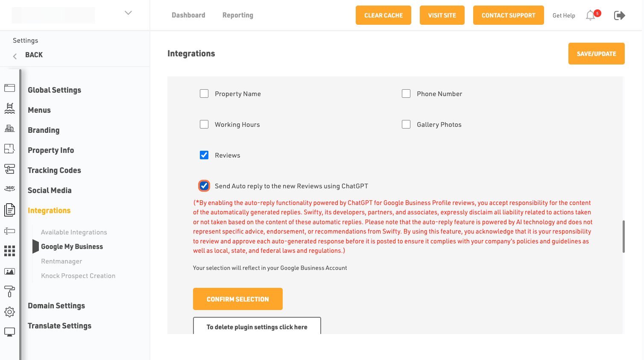Check the Phone Number checkbox
This screenshot has width=644, height=360.
point(406,94)
